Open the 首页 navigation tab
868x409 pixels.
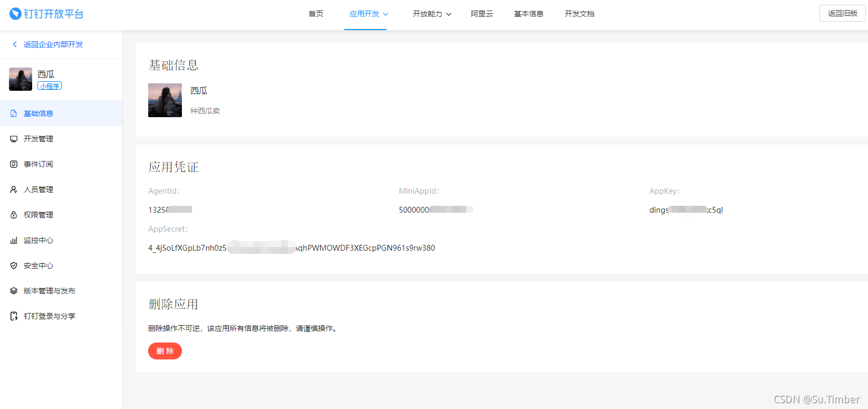tap(316, 14)
